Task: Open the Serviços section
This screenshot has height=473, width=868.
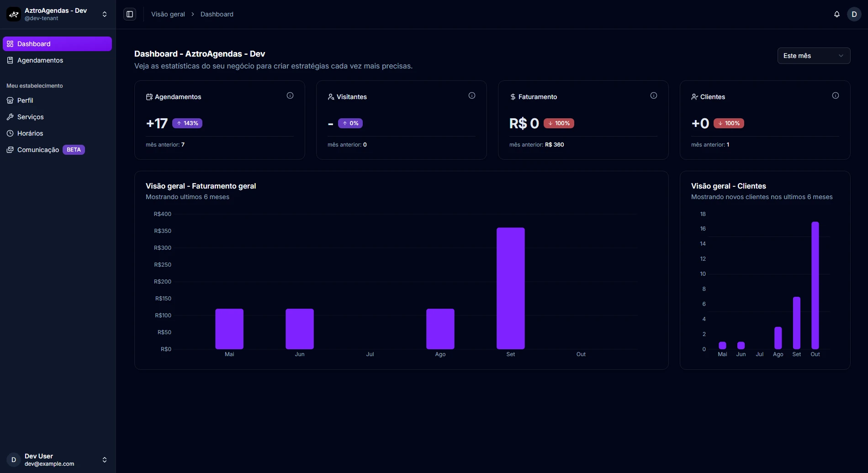Action: coord(57,117)
